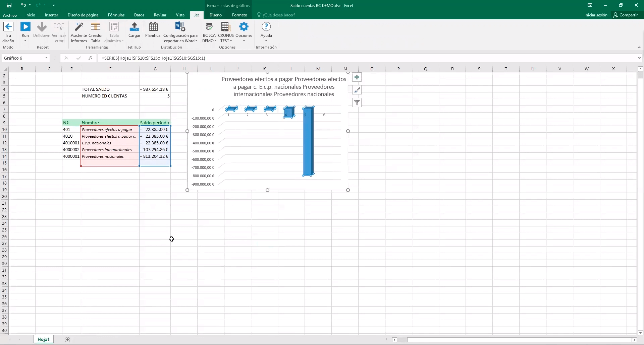Click the Ir a diseño icon
This screenshot has width=644, height=345.
tap(8, 27)
